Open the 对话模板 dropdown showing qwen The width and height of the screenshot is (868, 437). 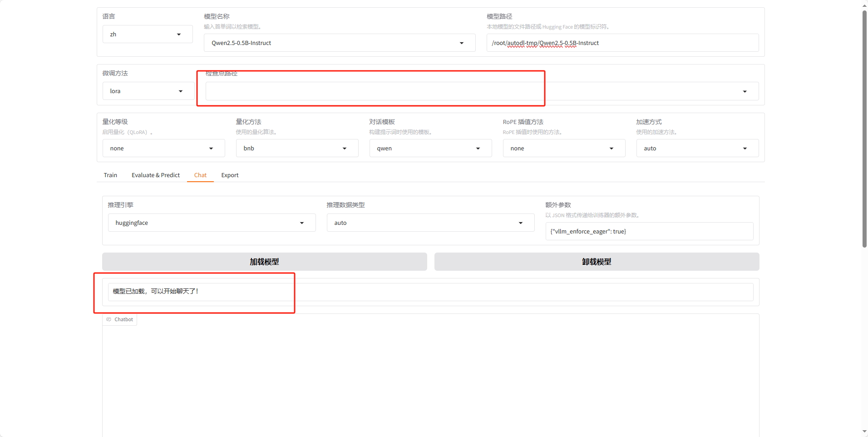pyautogui.click(x=430, y=149)
